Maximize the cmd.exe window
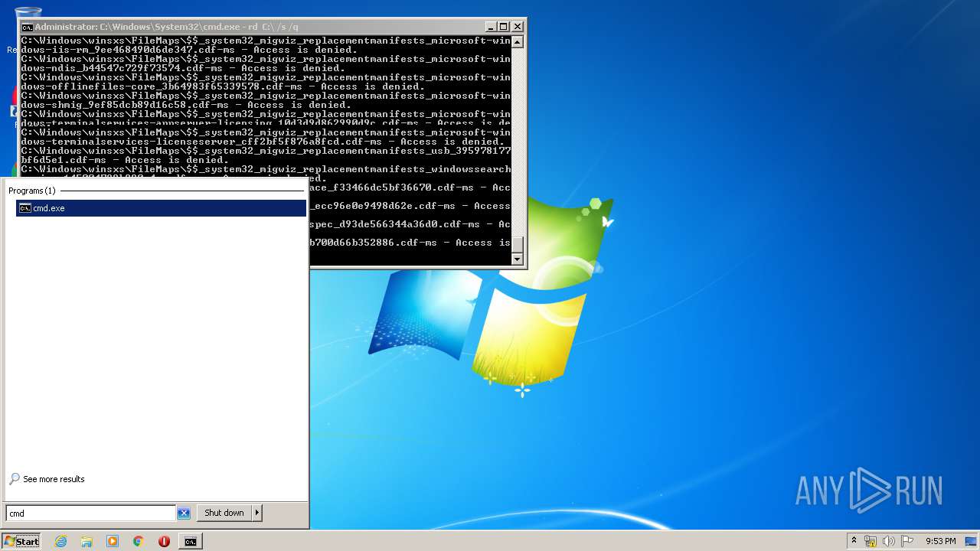 point(503,27)
